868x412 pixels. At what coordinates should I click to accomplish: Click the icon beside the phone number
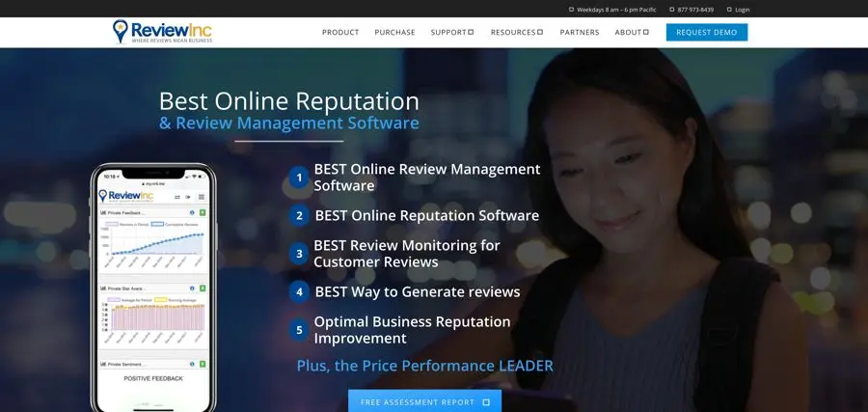click(x=672, y=10)
